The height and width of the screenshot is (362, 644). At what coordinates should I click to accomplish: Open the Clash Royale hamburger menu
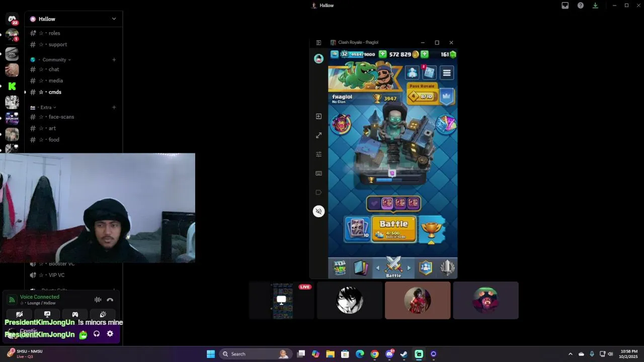pyautogui.click(x=447, y=73)
